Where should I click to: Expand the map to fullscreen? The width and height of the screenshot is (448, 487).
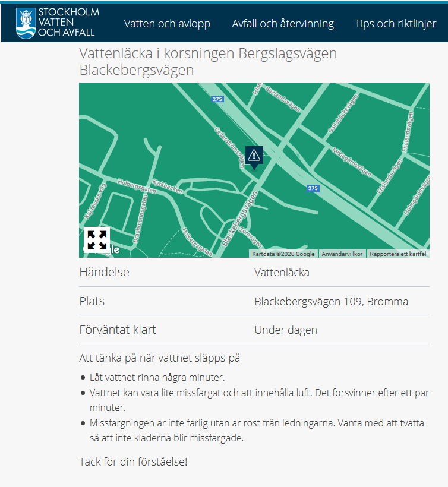pyautogui.click(x=96, y=239)
